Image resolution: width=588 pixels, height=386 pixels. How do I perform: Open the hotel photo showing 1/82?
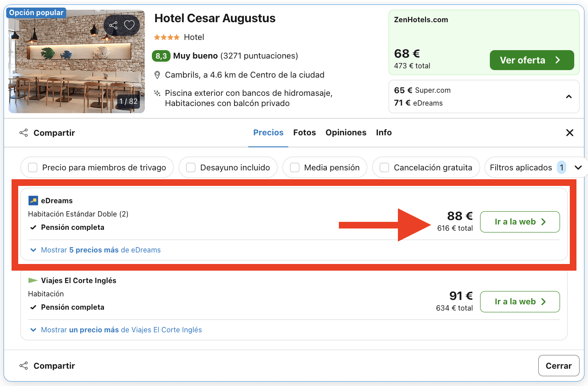click(x=76, y=61)
